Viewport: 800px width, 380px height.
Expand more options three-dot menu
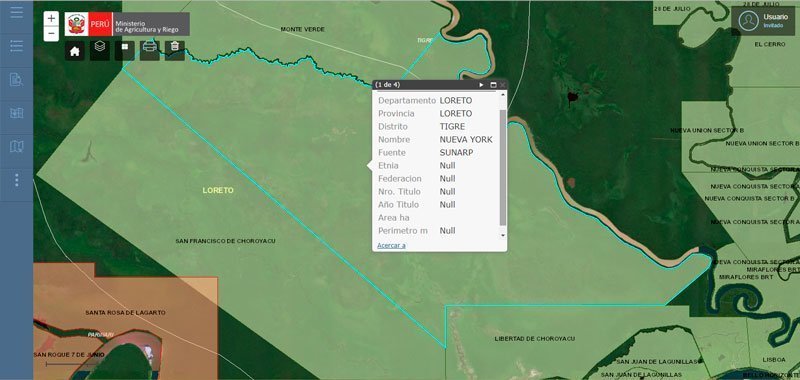click(x=16, y=180)
